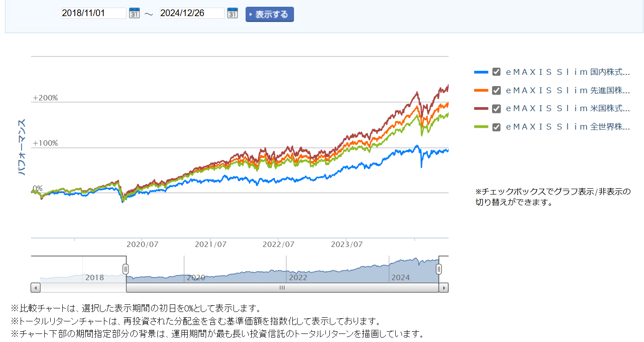Click 2018 label in navigator
This screenshot has width=644, height=342.
coord(95,277)
